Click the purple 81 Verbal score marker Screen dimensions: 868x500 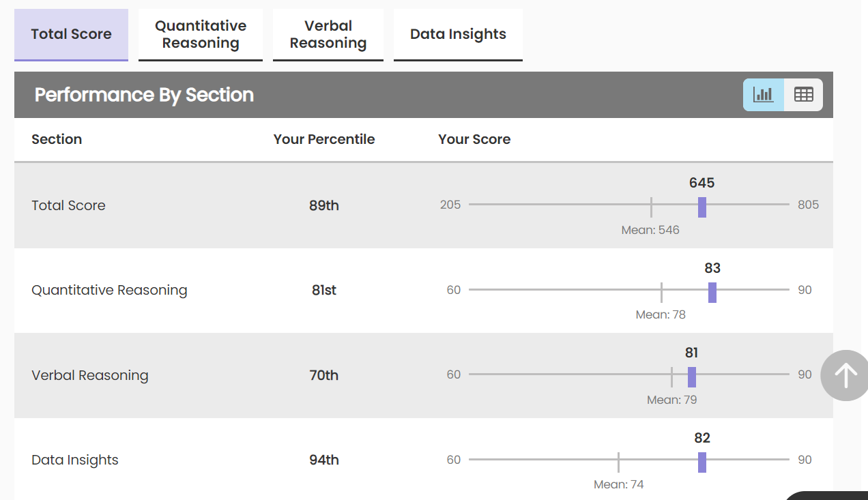692,377
